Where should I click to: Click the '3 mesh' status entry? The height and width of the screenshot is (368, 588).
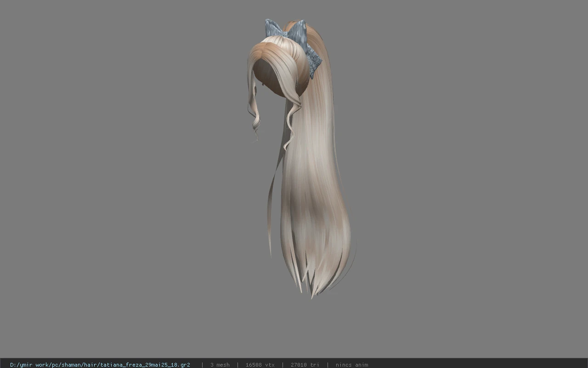pyautogui.click(x=220, y=365)
